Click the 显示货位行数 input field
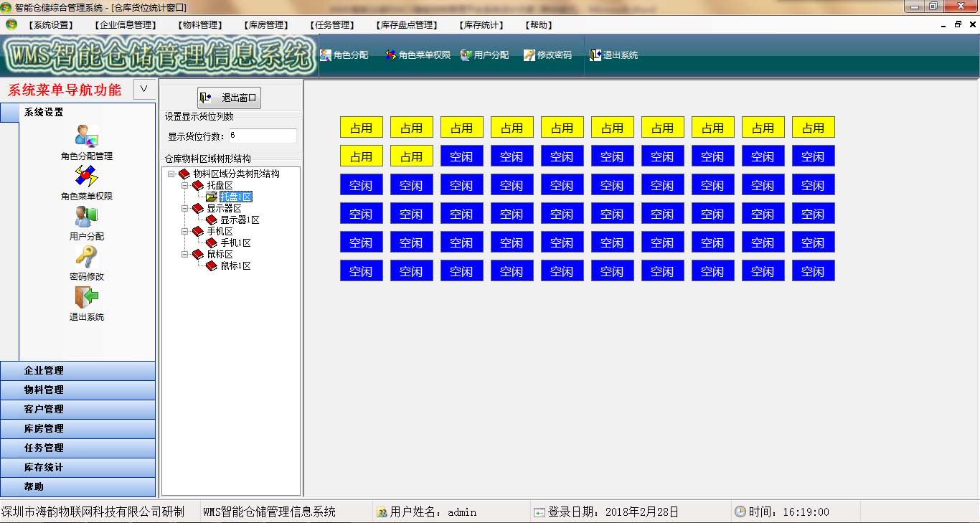The width and height of the screenshot is (980, 523). pyautogui.click(x=262, y=136)
